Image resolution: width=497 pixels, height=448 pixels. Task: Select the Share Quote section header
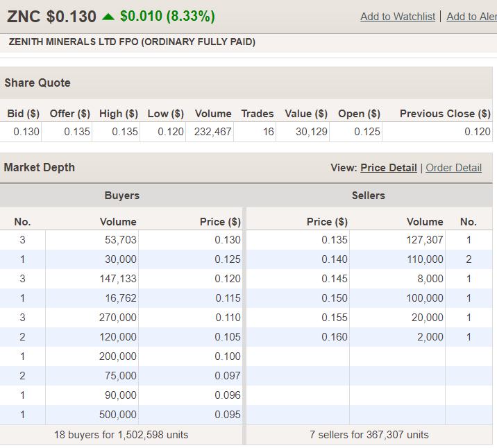click(37, 83)
